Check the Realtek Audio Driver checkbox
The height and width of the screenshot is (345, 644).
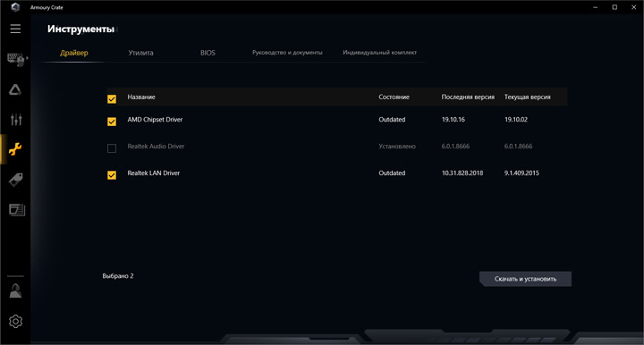coord(112,148)
